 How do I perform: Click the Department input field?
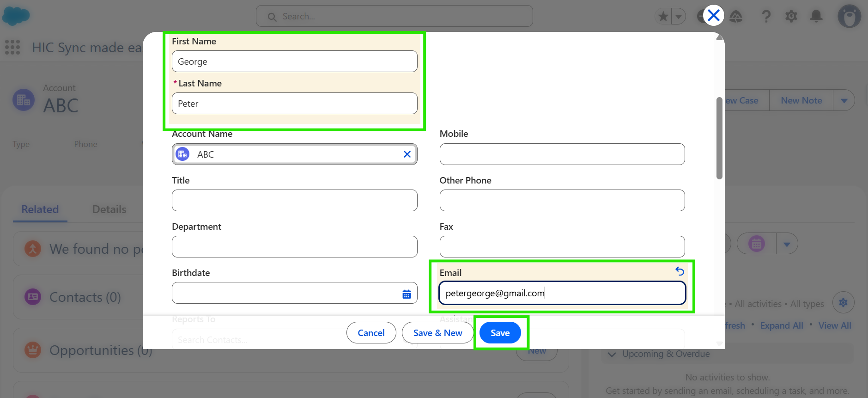pos(295,247)
